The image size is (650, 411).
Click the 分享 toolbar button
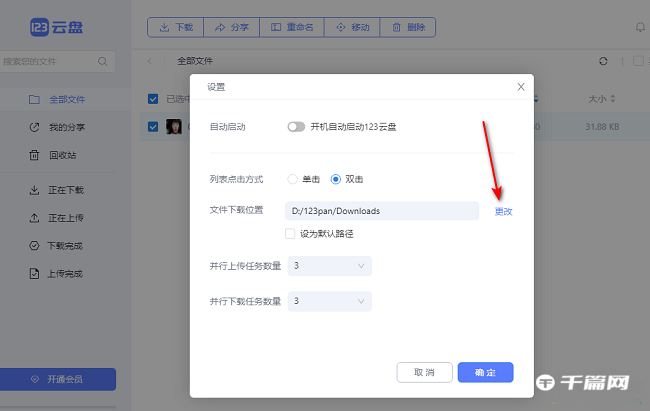[231, 28]
